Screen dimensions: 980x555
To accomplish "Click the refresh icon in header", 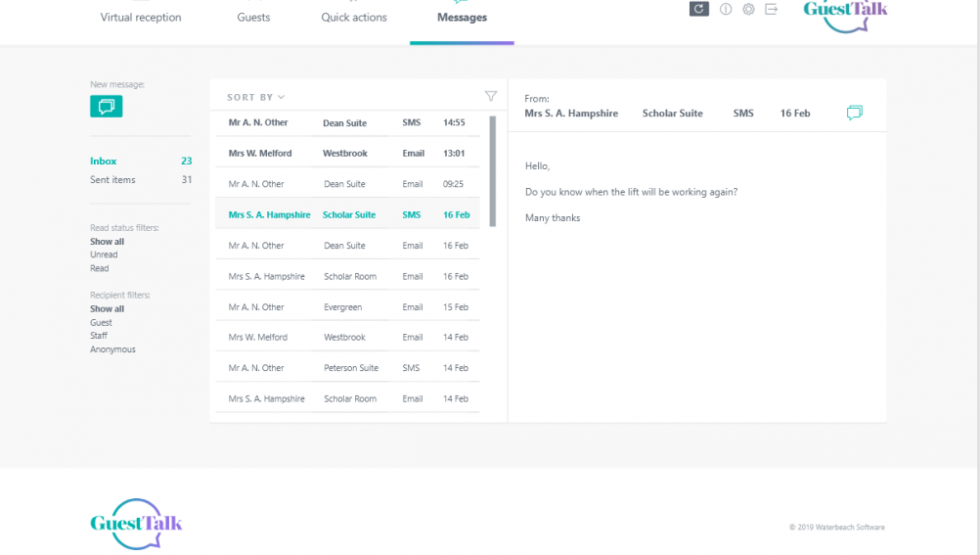I will (x=698, y=9).
